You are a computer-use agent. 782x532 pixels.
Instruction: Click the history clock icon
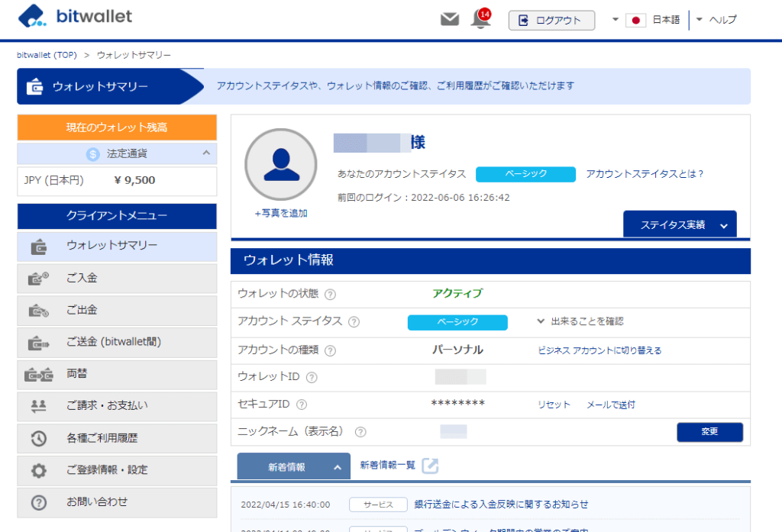pos(38,439)
